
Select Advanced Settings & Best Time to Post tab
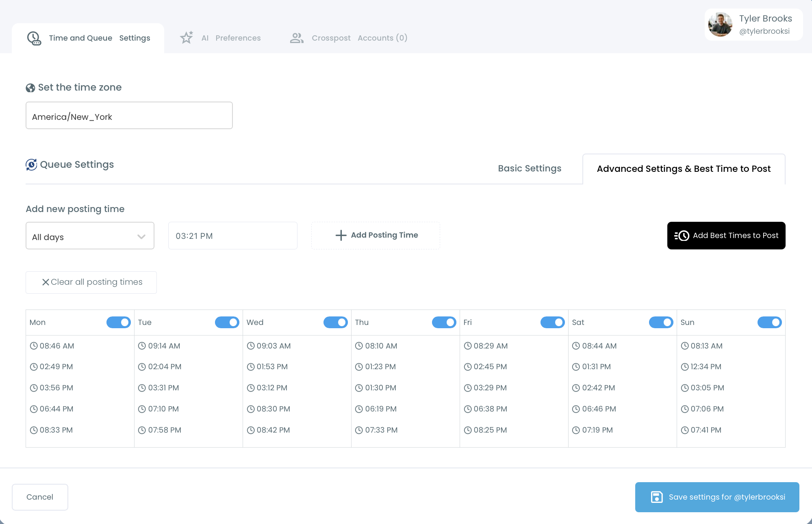[x=684, y=169]
